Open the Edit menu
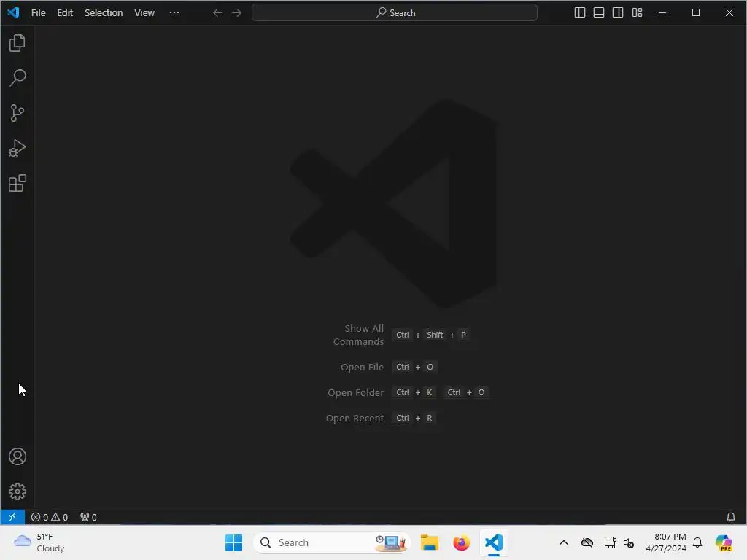The width and height of the screenshot is (747, 560). click(x=65, y=13)
